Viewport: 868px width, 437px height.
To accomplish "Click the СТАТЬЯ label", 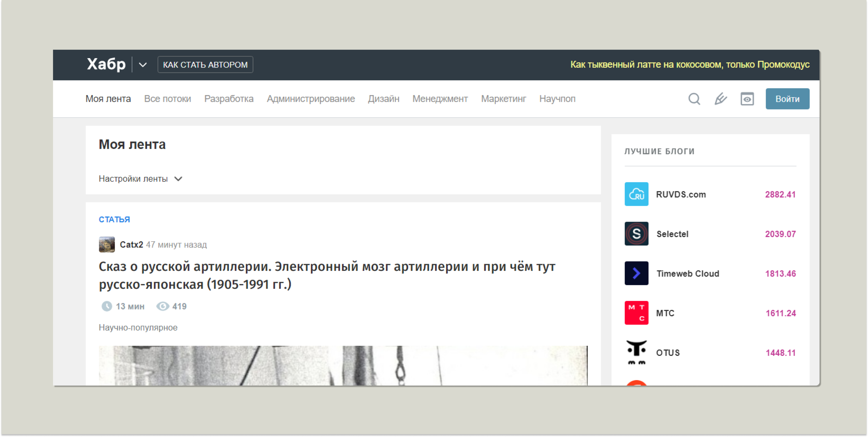I will (114, 219).
